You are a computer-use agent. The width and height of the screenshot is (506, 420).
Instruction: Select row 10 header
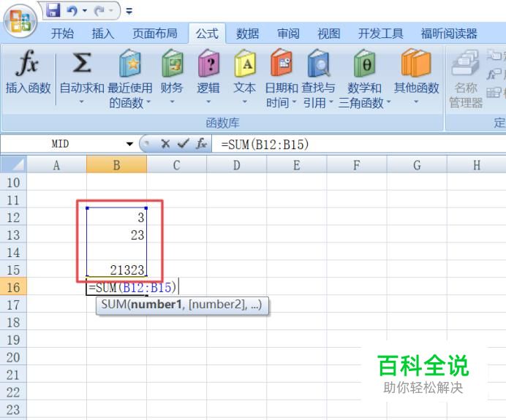pos(13,183)
